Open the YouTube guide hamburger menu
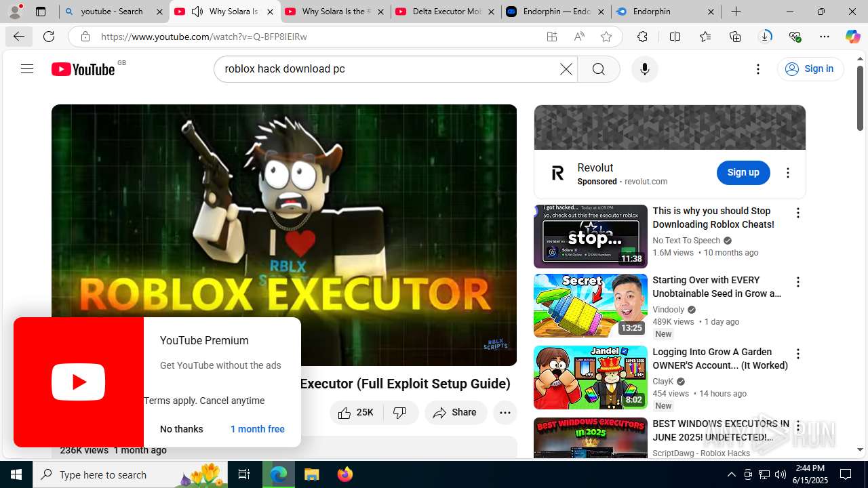868x488 pixels. [27, 68]
